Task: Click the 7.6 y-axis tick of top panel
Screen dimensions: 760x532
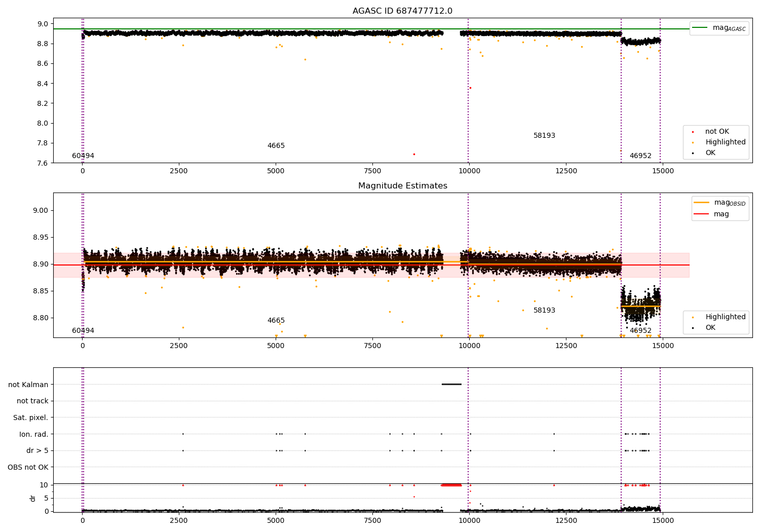Action: [43, 163]
